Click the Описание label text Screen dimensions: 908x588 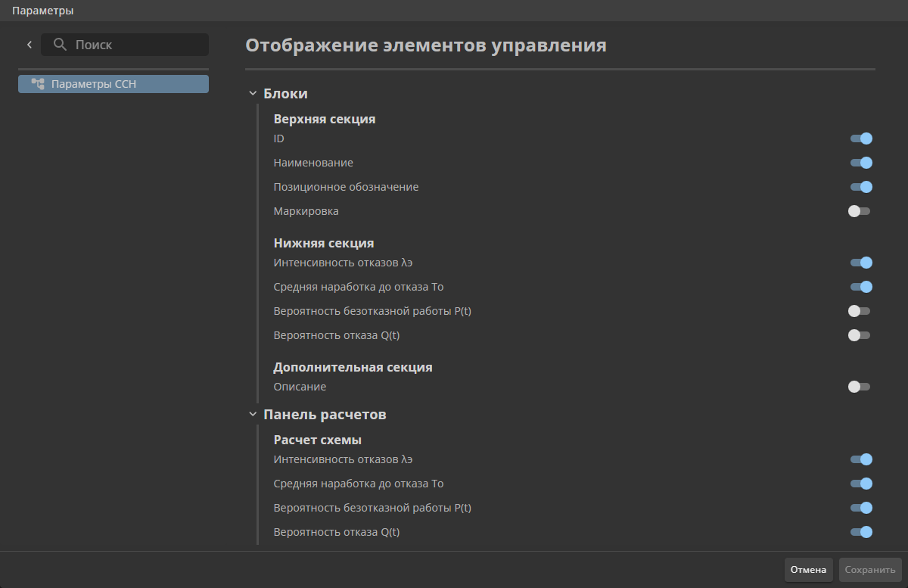click(300, 387)
